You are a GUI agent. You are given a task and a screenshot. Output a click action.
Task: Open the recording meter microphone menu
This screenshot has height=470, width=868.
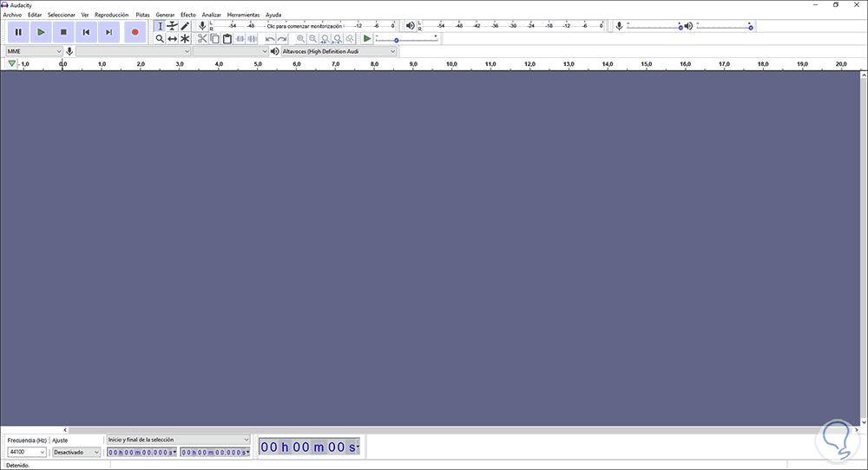tap(202, 26)
